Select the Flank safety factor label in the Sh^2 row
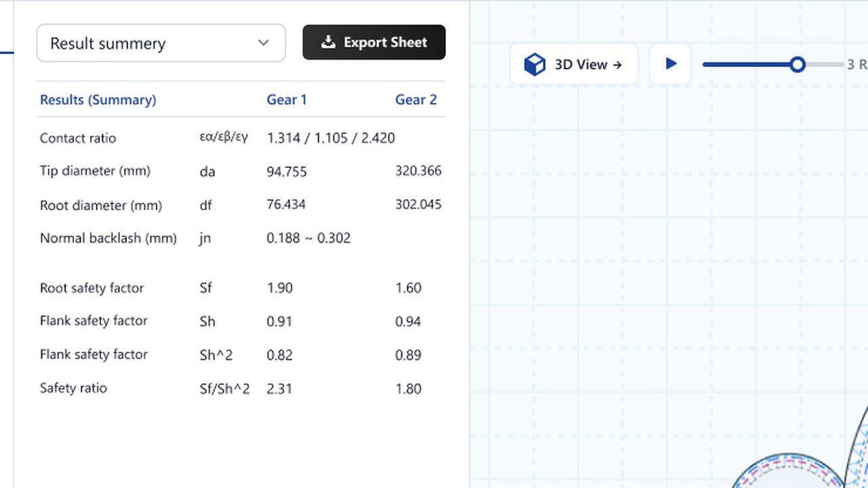The height and width of the screenshot is (488, 868). (94, 354)
